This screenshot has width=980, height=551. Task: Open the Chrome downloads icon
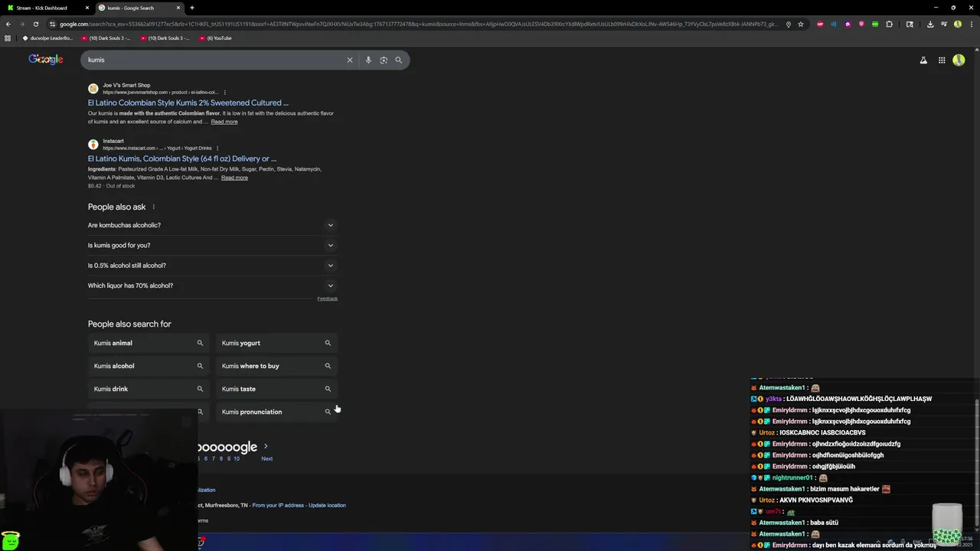[x=929, y=24]
